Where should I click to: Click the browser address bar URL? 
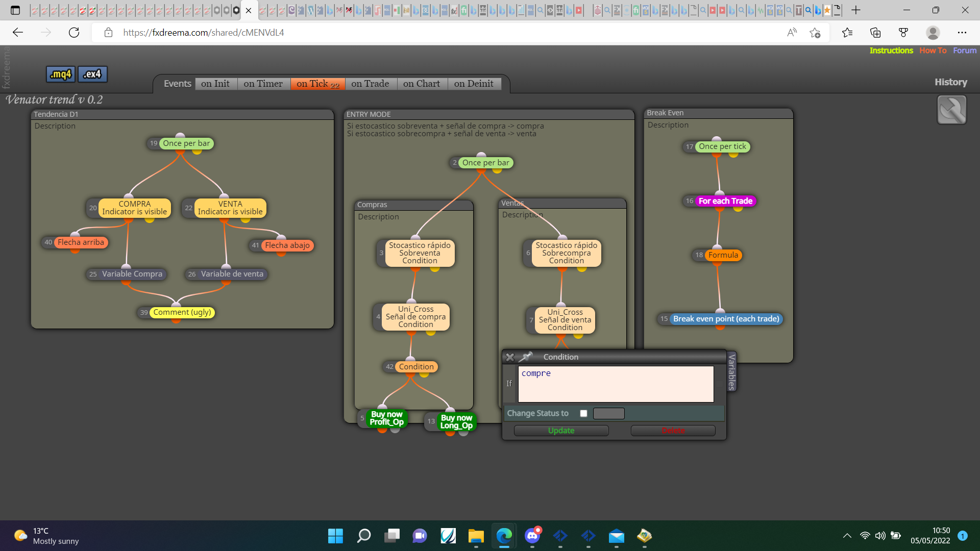[204, 33]
